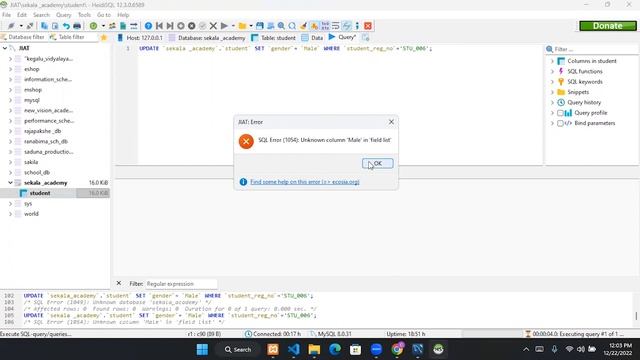The width and height of the screenshot is (640, 360).
Task: Open a new query tab icon
Action: [366, 38]
